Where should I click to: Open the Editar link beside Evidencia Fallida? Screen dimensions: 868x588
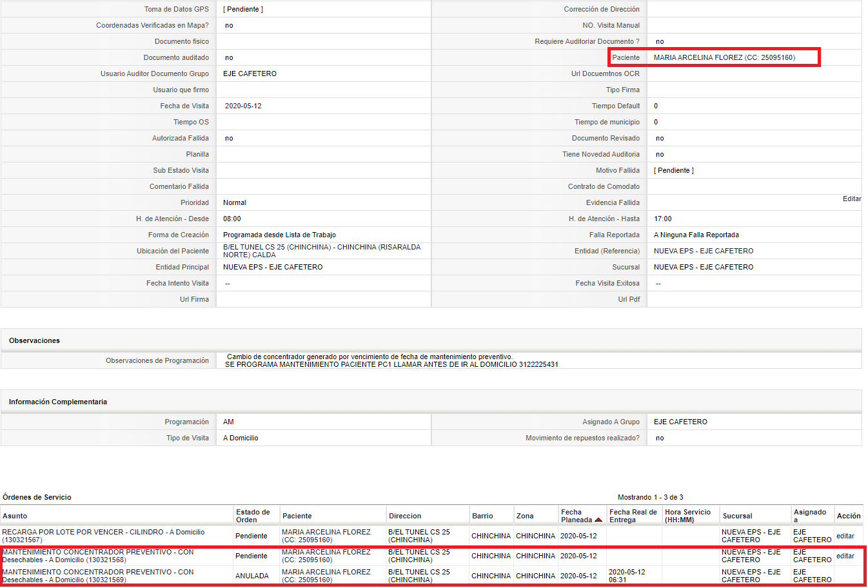coord(852,199)
